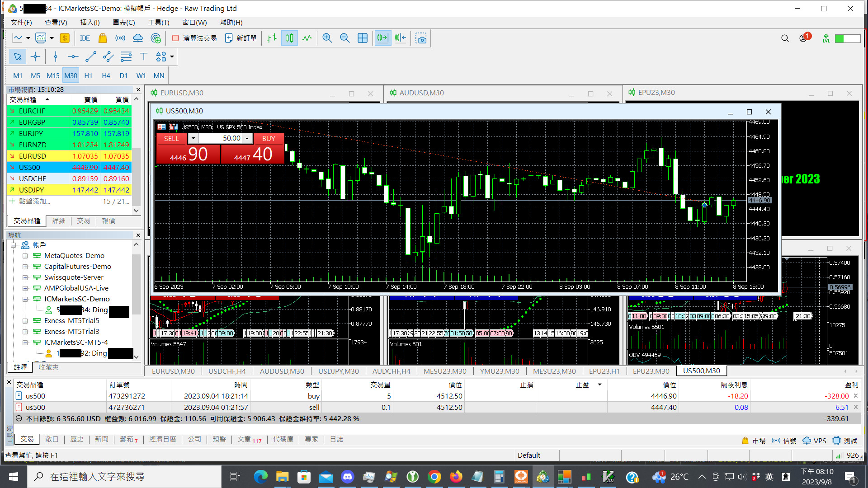This screenshot has height=488, width=868.
Task: Switch to 歷史 tab in toolbox
Action: tap(76, 439)
